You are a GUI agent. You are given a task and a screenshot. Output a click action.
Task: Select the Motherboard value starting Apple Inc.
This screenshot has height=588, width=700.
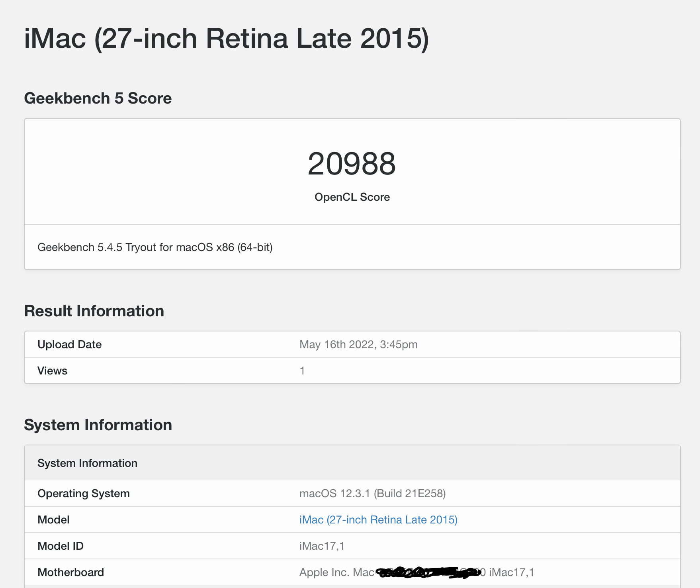417,572
